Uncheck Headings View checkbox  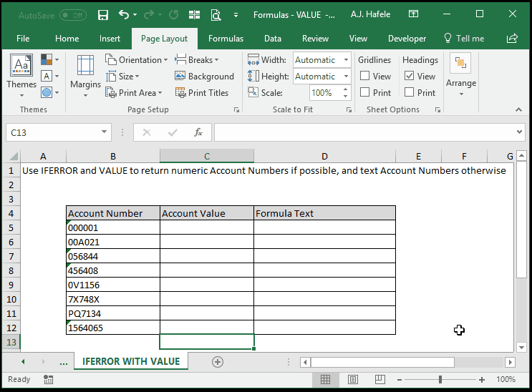409,76
